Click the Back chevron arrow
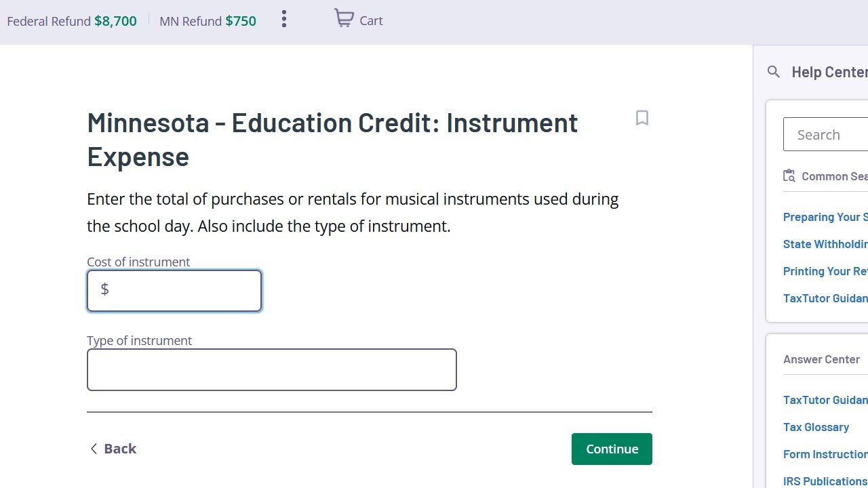 94,449
